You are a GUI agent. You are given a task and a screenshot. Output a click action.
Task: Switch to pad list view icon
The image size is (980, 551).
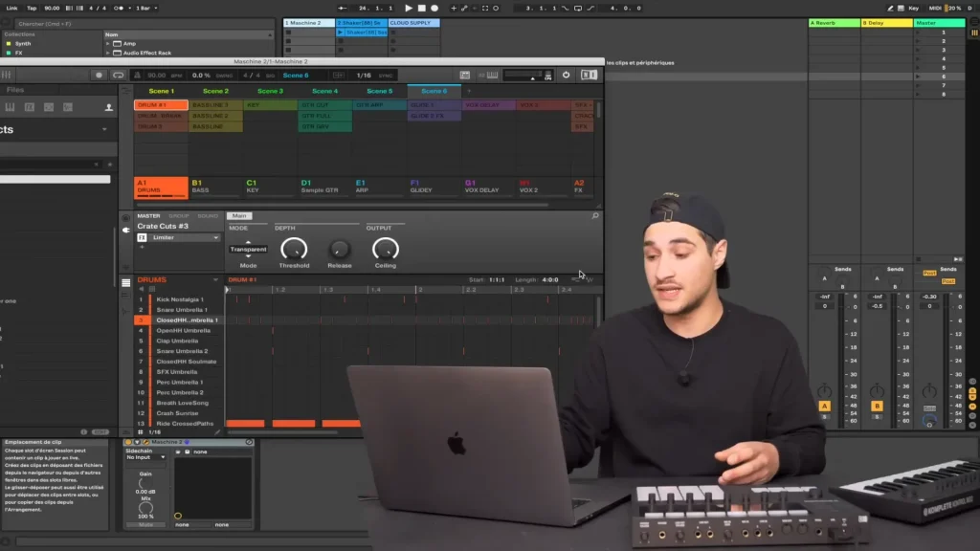[x=125, y=283]
